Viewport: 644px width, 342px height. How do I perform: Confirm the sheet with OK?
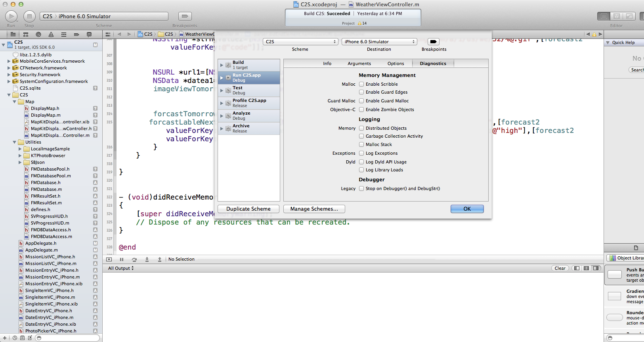467,209
